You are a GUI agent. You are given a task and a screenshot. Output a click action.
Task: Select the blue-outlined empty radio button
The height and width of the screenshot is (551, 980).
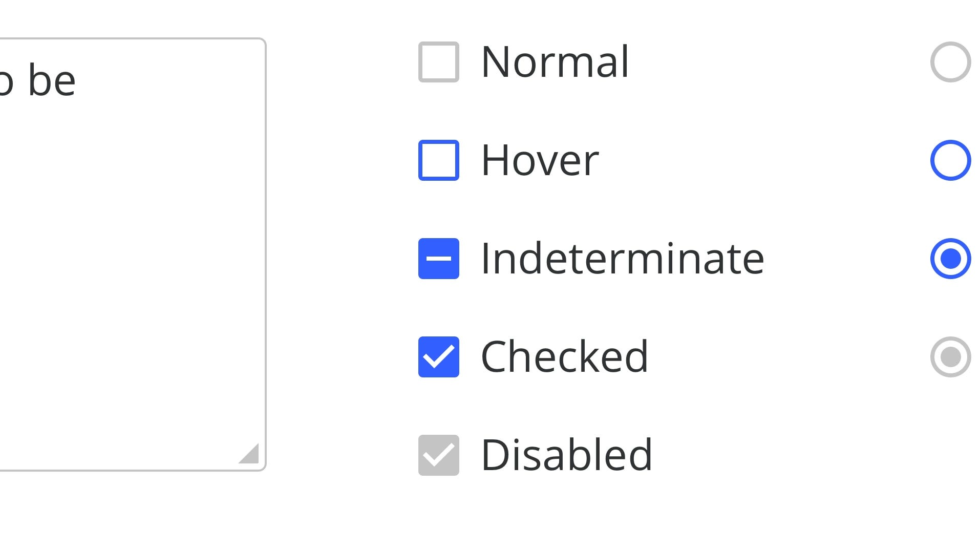(950, 160)
